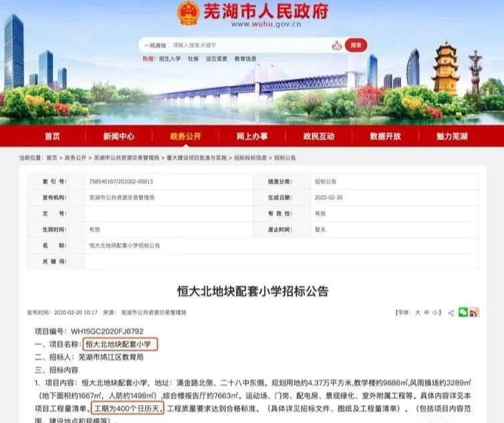Click the robot assistant icon in search bar

(337, 45)
